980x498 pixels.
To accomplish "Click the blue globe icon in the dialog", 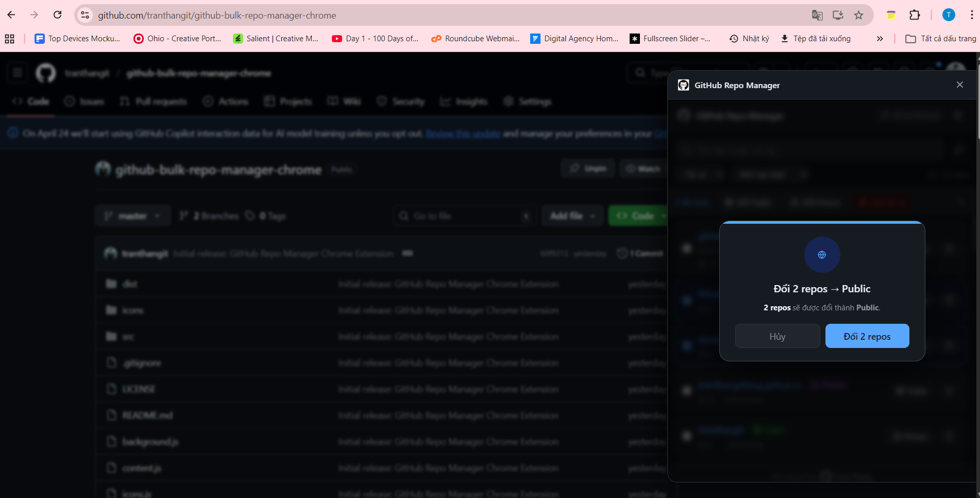I will [x=822, y=255].
